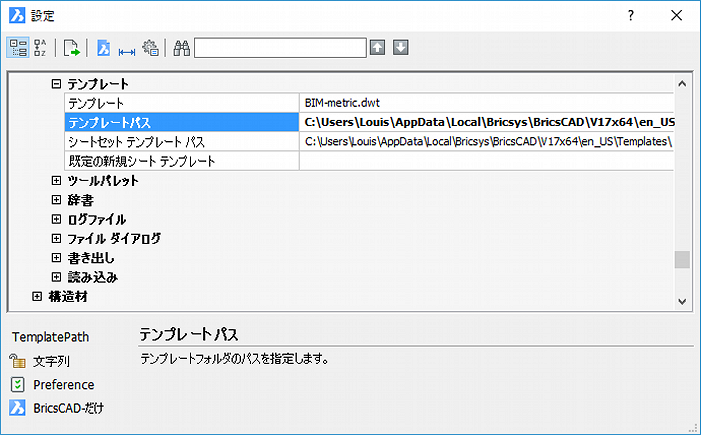Click empty default new sheet template value
This screenshot has height=435, width=704.
click(x=487, y=161)
